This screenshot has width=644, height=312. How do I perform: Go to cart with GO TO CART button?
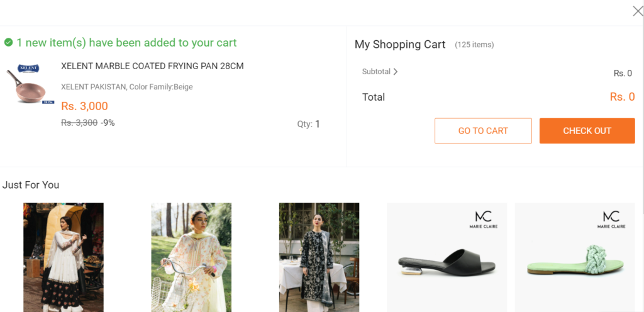pyautogui.click(x=483, y=131)
